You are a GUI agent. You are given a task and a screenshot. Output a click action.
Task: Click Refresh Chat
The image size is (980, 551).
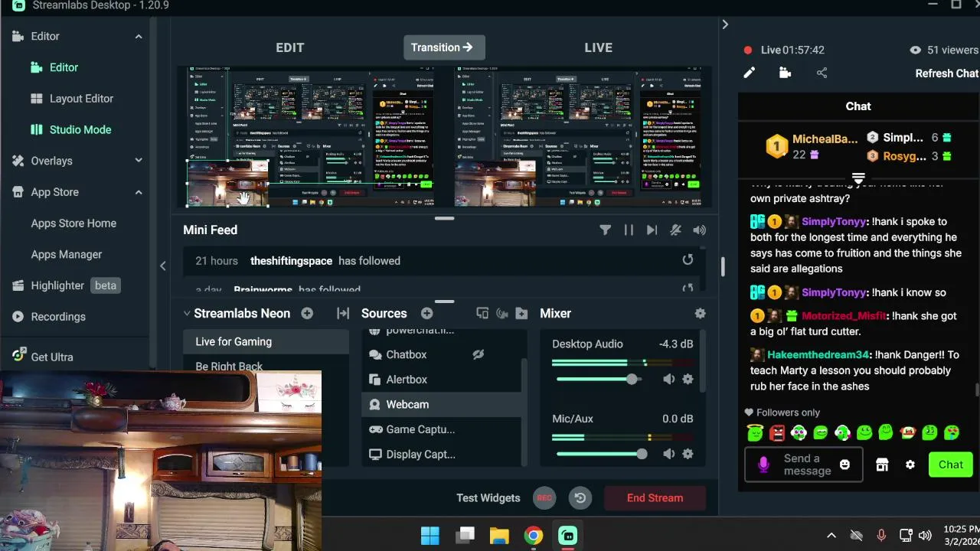coord(946,73)
